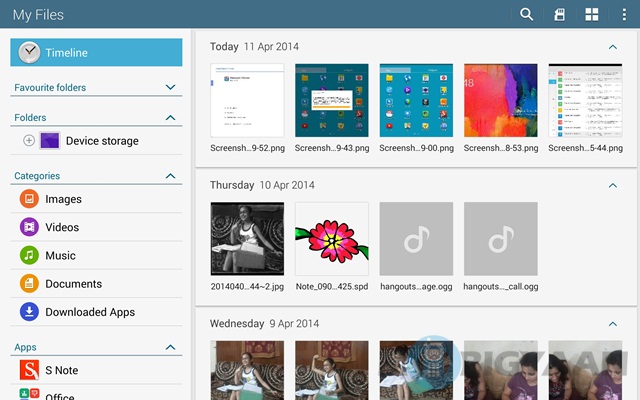Open the Downloaded Apps category
This screenshot has height=400, width=640.
click(x=96, y=311)
